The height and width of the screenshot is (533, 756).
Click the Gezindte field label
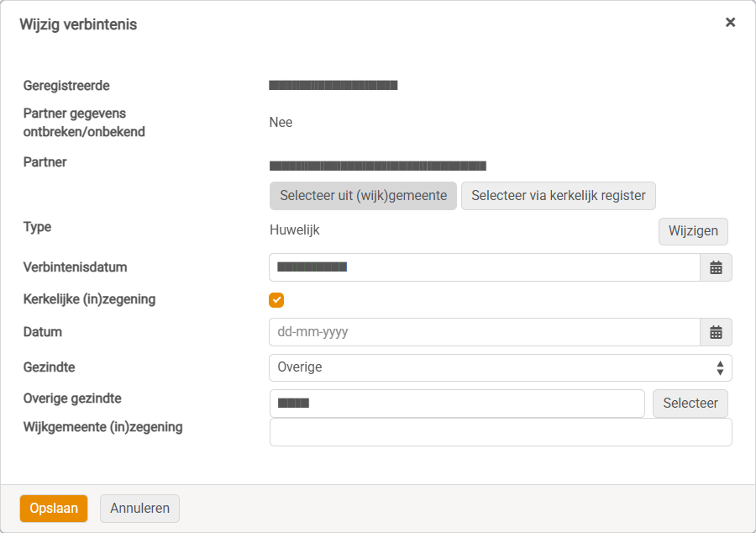(x=50, y=367)
